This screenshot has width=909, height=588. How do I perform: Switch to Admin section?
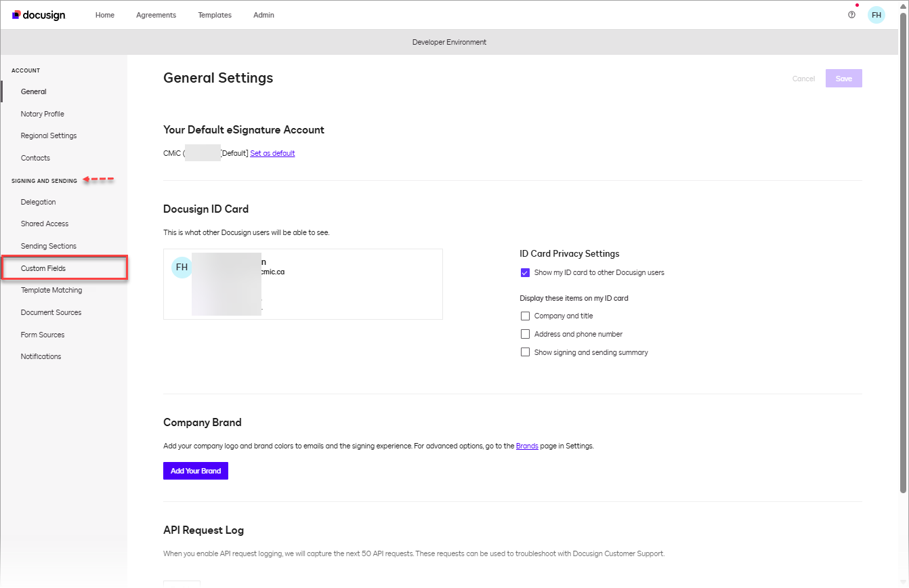(x=263, y=15)
